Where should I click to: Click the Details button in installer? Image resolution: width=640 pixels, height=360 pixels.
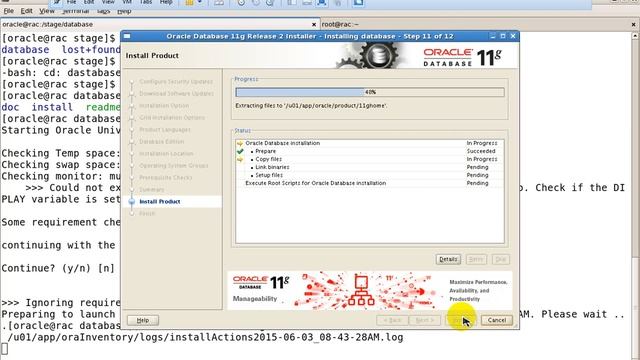click(x=448, y=259)
